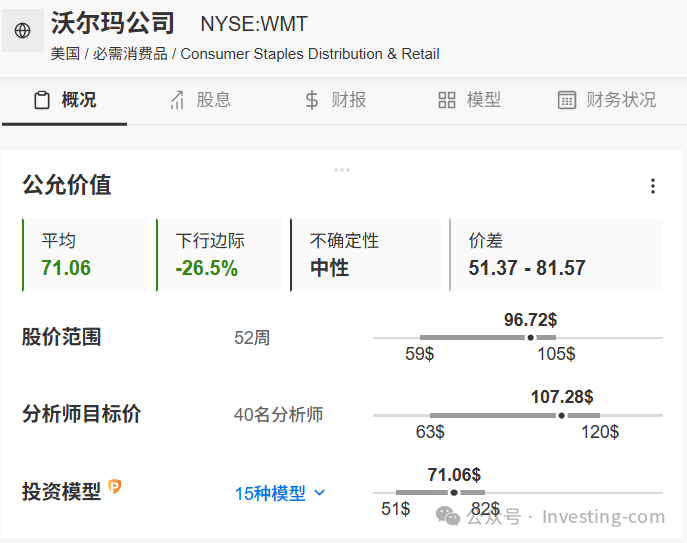Image resolution: width=687 pixels, height=543 pixels.
Task: Click the 分析师目标价 label
Action: 81,414
